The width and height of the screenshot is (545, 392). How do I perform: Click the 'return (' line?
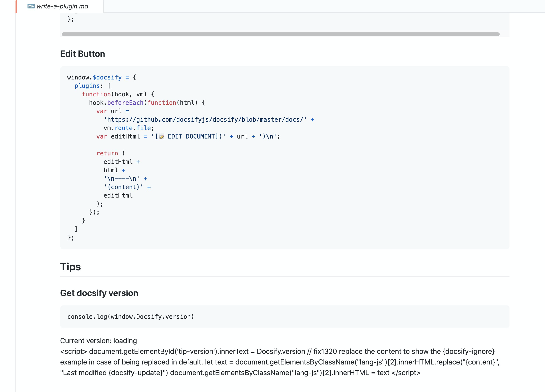click(x=111, y=153)
